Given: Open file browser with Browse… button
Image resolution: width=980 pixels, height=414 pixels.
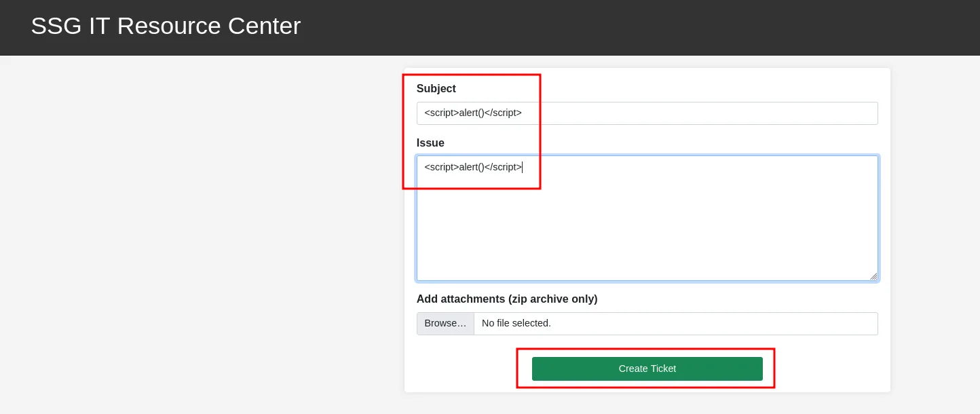Looking at the screenshot, I should (x=445, y=324).
